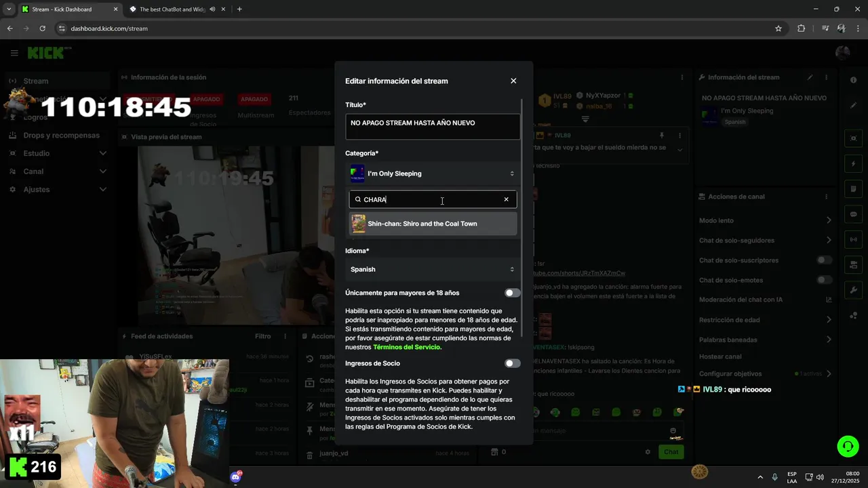Viewport: 868px width, 488px height.
Task: Bookmark this page with the star icon
Action: [x=778, y=28]
